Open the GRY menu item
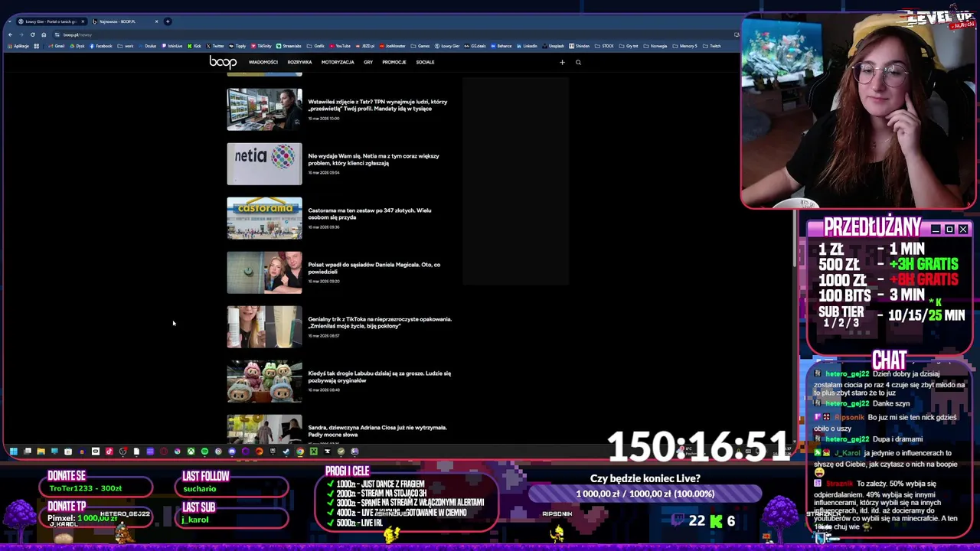Viewport: 980px width, 551px height. [368, 62]
